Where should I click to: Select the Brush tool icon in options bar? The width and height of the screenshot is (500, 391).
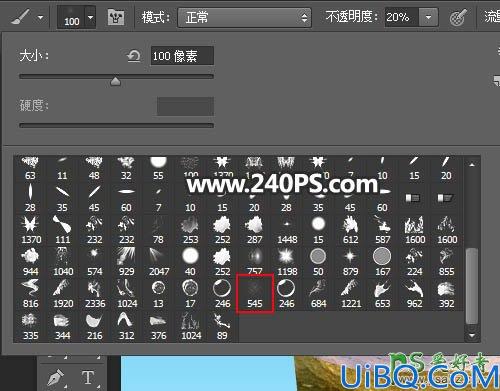(20, 16)
